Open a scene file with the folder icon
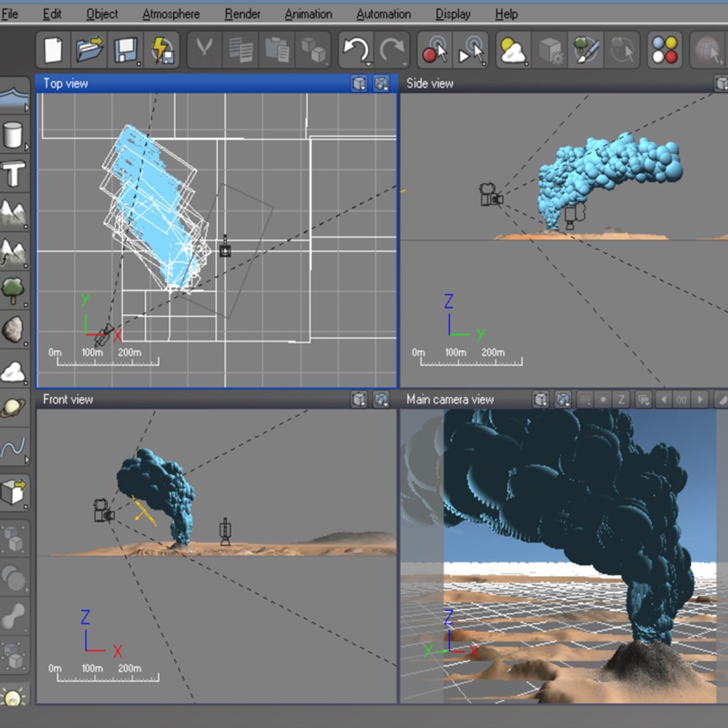This screenshot has width=728, height=728. pyautogui.click(x=89, y=50)
